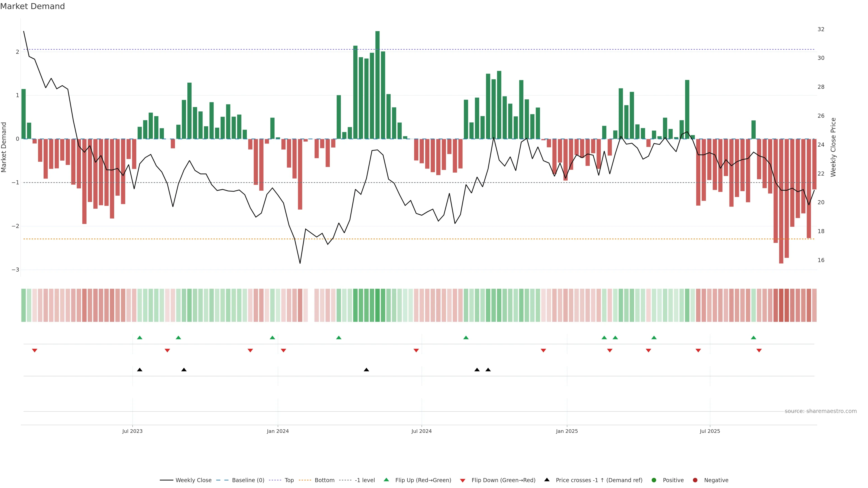Click the Weekly Close Price axis title
Image resolution: width=868 pixels, height=488 pixels.
click(x=833, y=147)
